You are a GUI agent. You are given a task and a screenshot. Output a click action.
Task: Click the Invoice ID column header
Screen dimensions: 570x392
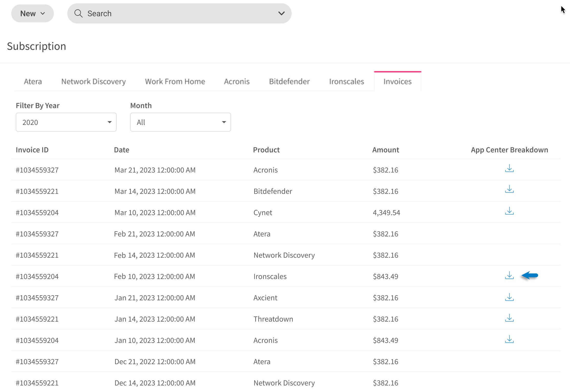32,150
